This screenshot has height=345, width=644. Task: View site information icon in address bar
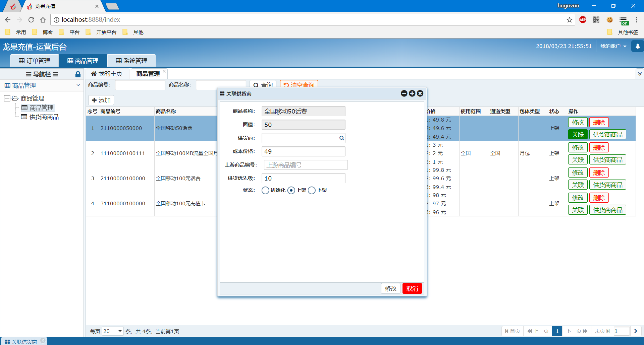click(56, 20)
